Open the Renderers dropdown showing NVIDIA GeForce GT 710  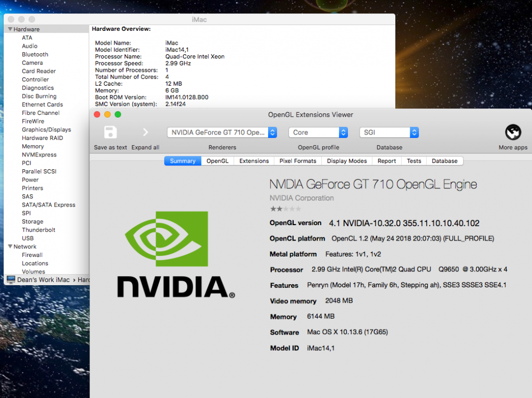pyautogui.click(x=222, y=132)
